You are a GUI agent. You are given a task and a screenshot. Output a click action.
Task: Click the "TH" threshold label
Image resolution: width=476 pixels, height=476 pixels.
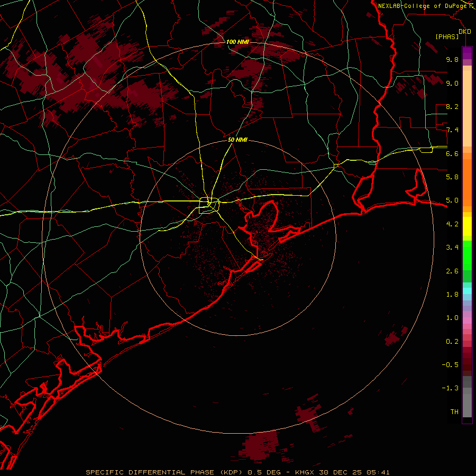454,411
